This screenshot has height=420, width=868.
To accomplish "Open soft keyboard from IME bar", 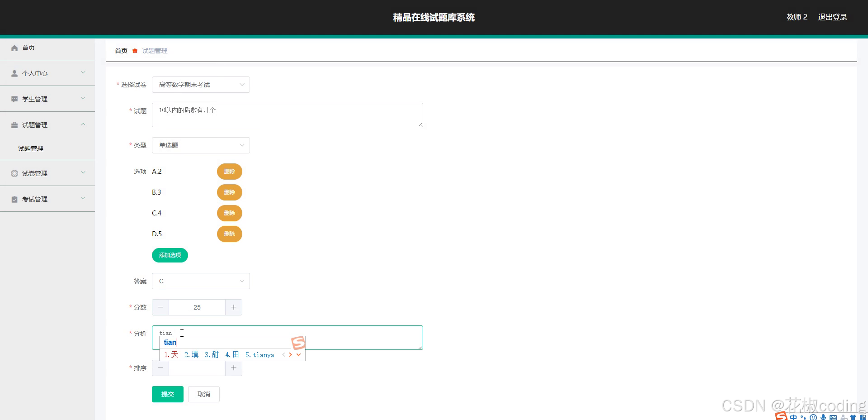I will click(x=833, y=417).
